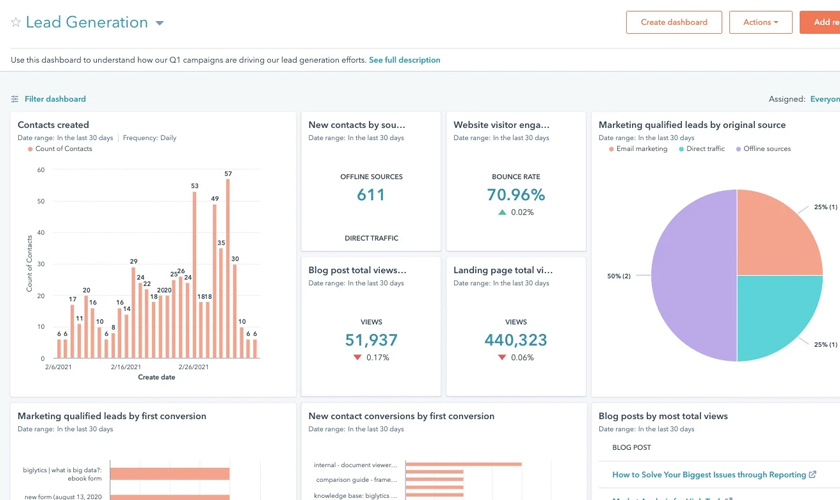The width and height of the screenshot is (840, 500).
Task: Hide the Direct traffic series via legend
Action: coord(702,149)
